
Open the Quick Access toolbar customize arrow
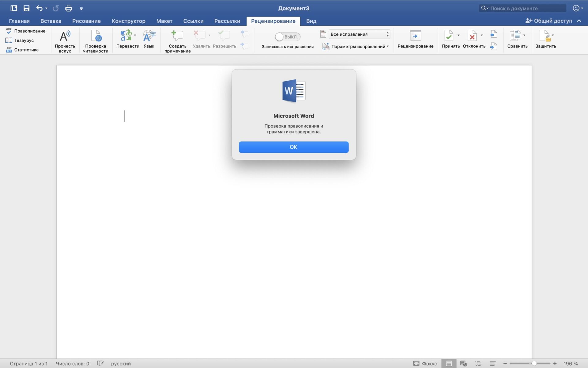pos(81,9)
